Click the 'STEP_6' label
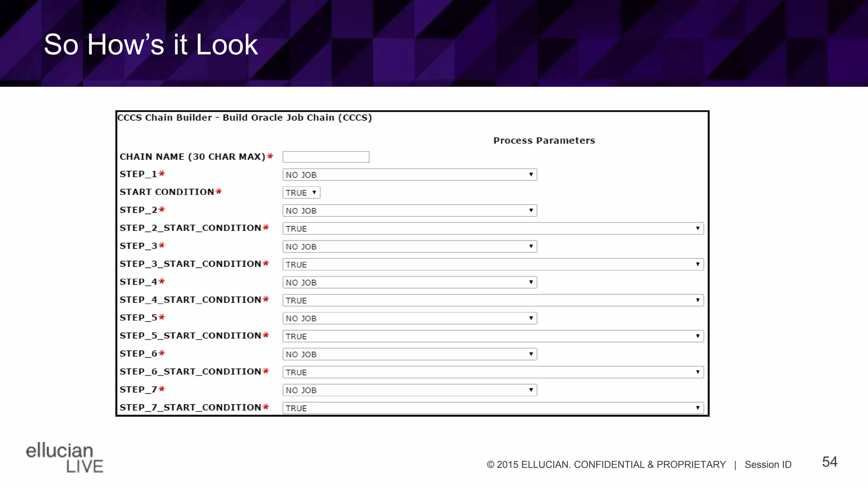This screenshot has height=488, width=868. (x=138, y=354)
